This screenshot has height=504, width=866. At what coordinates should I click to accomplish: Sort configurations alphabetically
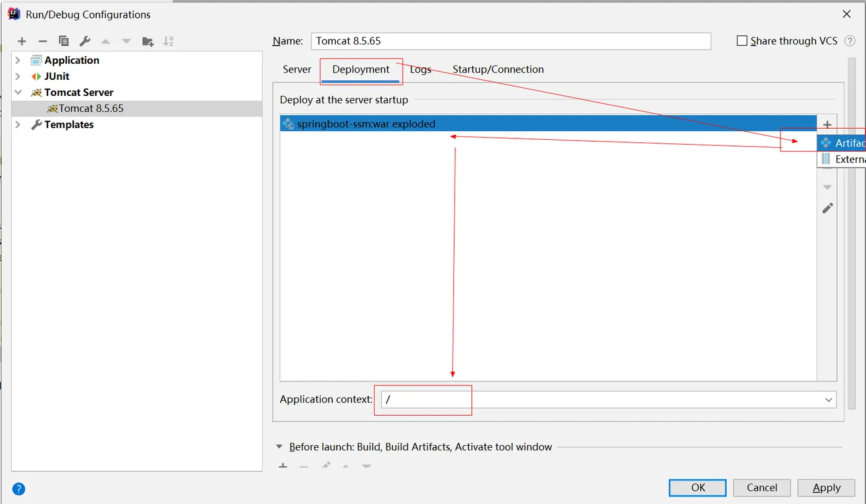pyautogui.click(x=168, y=41)
